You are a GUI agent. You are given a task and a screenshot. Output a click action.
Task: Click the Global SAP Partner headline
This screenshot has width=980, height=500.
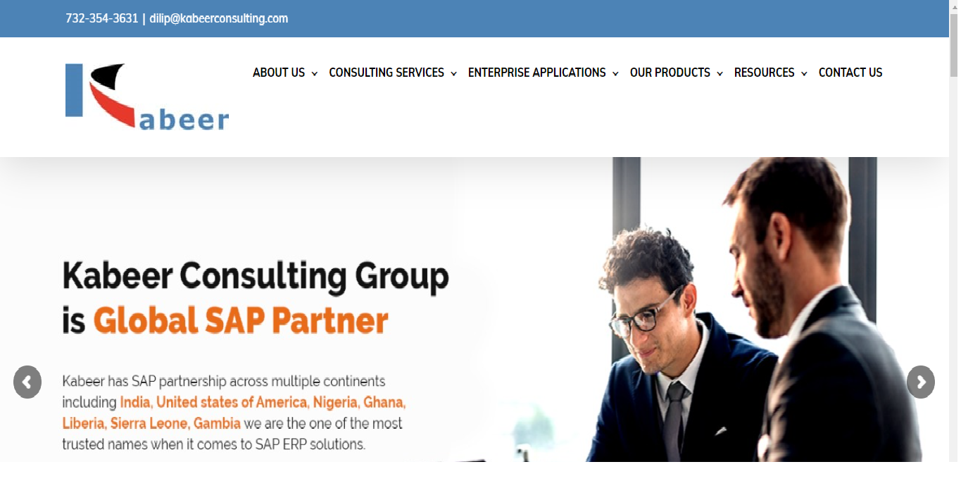(241, 320)
